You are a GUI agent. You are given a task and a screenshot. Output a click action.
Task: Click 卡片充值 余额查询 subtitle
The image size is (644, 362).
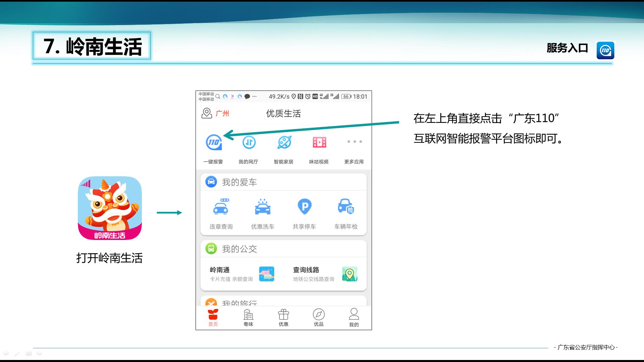(x=231, y=279)
